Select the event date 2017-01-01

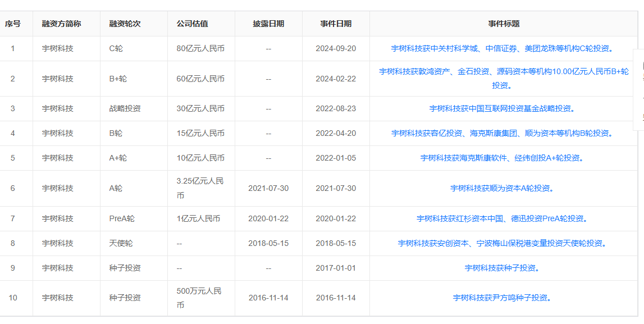tap(336, 268)
